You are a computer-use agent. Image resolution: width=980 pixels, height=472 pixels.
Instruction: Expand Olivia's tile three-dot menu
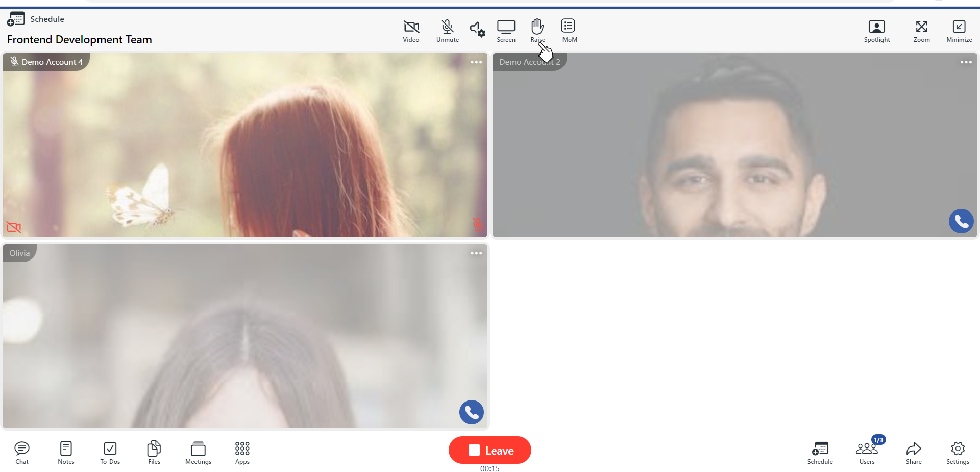(x=476, y=253)
